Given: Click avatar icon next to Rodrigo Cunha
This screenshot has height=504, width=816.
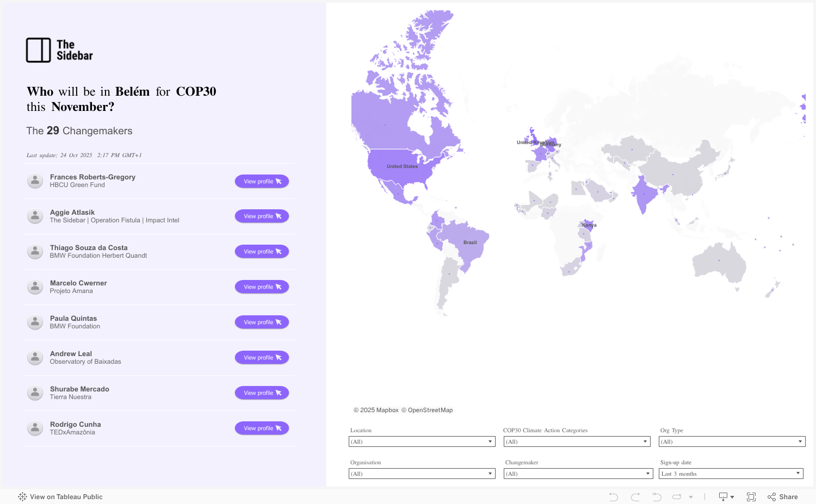Looking at the screenshot, I should 35,428.
